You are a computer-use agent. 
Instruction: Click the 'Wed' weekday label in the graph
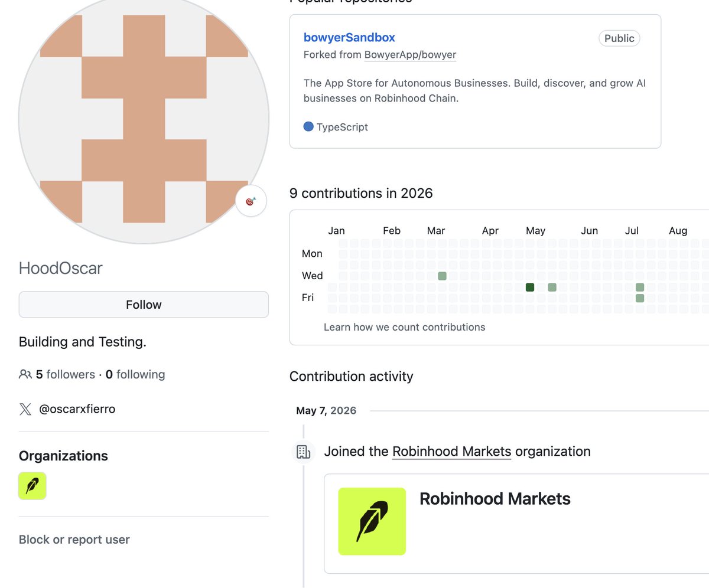(313, 276)
